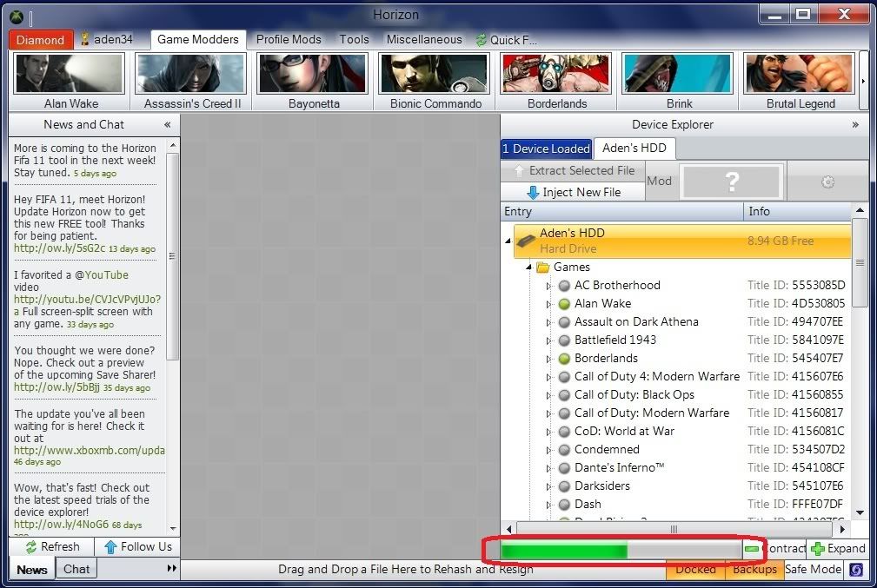The height and width of the screenshot is (588, 877).
Task: Open the Quick F... tab
Action: coord(506,40)
